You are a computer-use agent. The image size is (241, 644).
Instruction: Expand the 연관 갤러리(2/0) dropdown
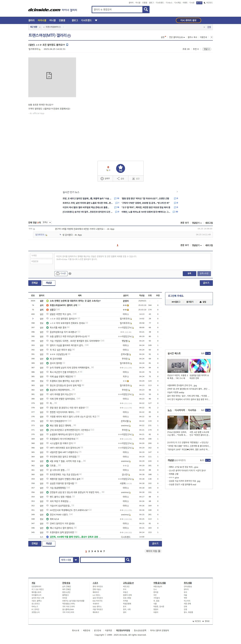coord(177,37)
